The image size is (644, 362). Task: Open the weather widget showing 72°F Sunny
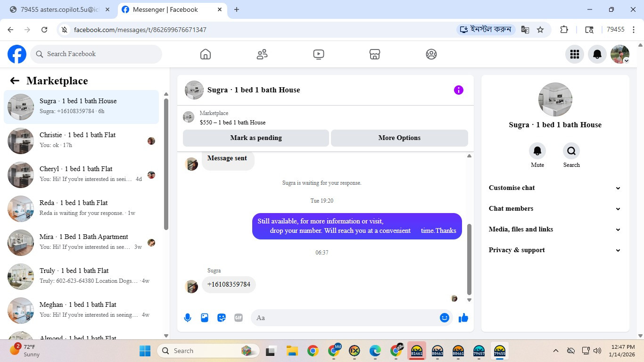(26, 350)
